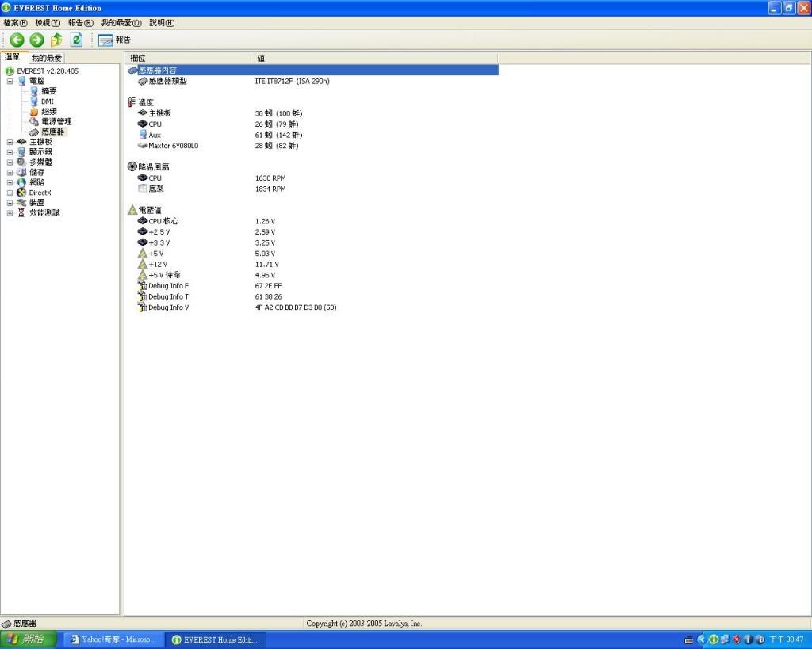Click the green Back arrow toolbar icon
812x649 pixels.
[x=17, y=40]
